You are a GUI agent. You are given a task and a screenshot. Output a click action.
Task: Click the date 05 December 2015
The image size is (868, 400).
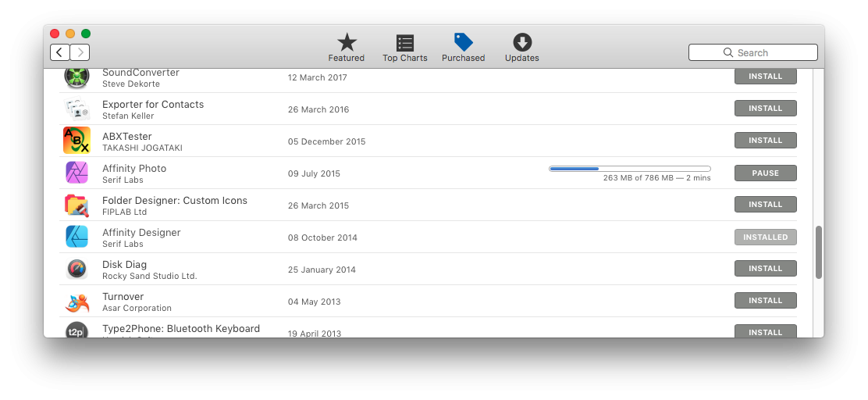[x=326, y=141]
